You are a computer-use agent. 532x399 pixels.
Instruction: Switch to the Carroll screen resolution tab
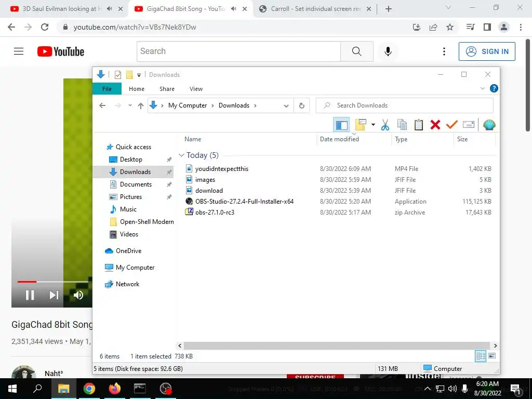coord(315,9)
